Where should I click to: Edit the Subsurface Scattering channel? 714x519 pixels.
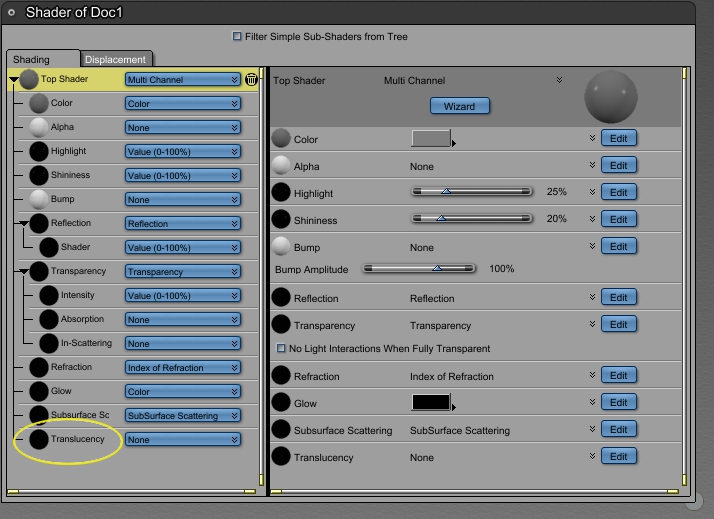tap(618, 429)
